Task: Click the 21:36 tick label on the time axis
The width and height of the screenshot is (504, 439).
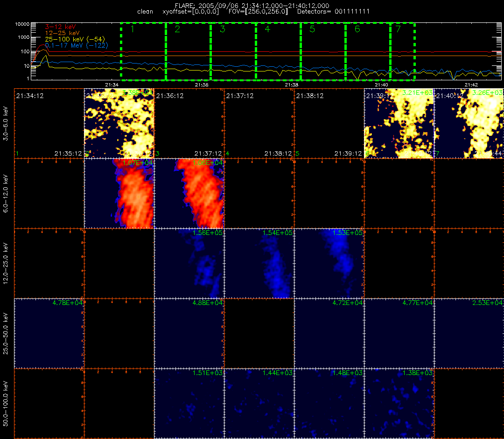Action: coord(202,85)
